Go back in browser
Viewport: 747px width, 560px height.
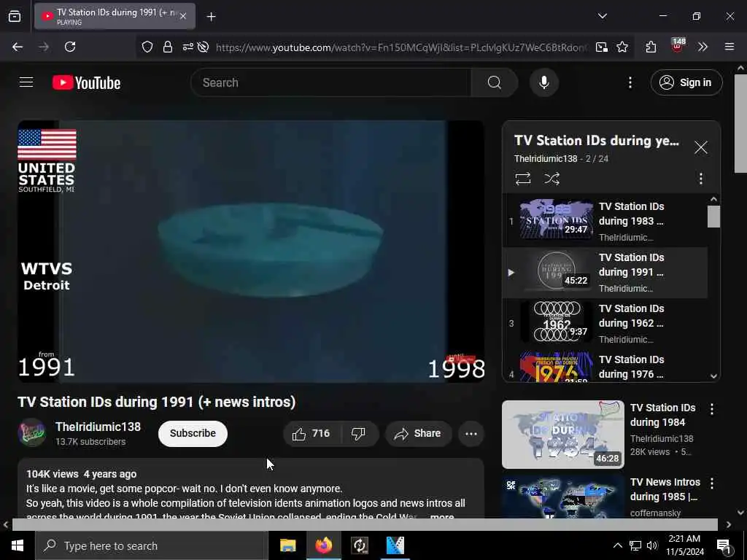(x=18, y=47)
